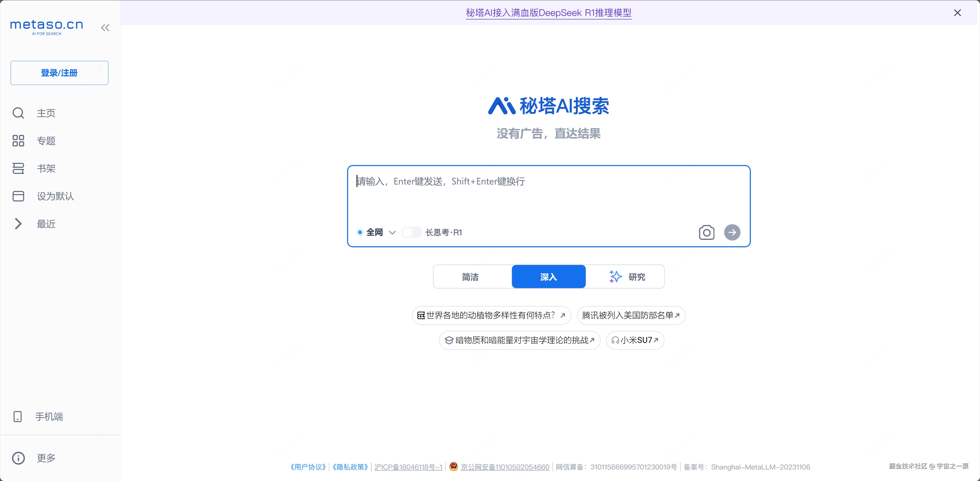Click the 更多 info circle icon

coord(18,458)
